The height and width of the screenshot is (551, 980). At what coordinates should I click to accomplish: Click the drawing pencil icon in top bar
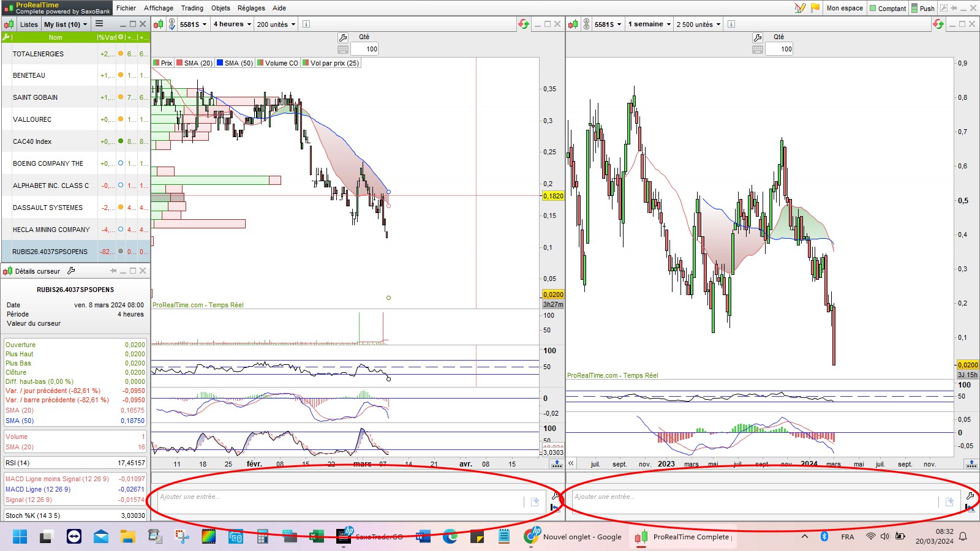point(800,8)
